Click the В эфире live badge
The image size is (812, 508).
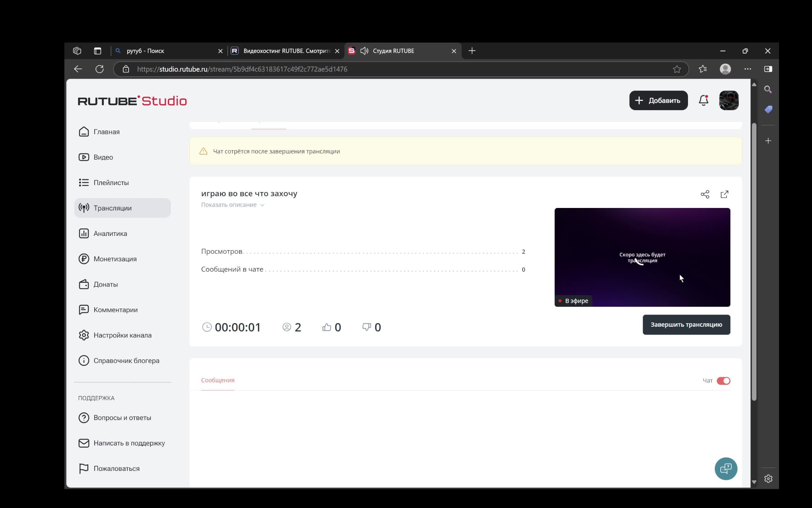[573, 301]
